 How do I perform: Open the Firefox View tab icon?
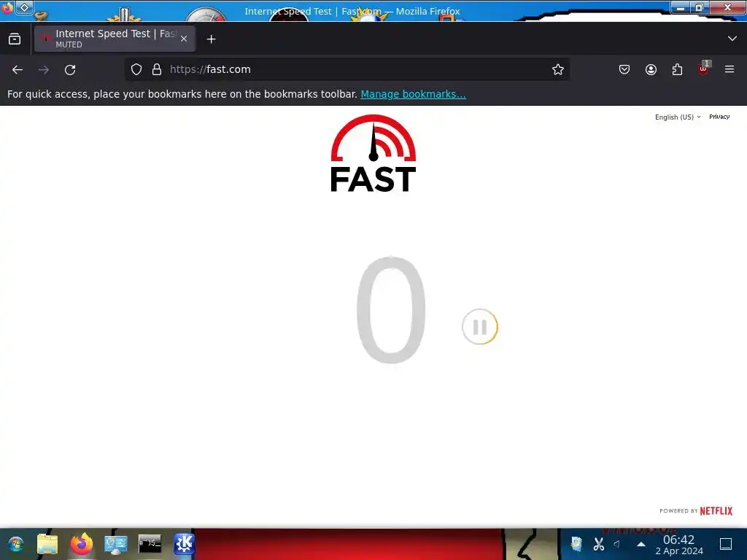pos(15,39)
